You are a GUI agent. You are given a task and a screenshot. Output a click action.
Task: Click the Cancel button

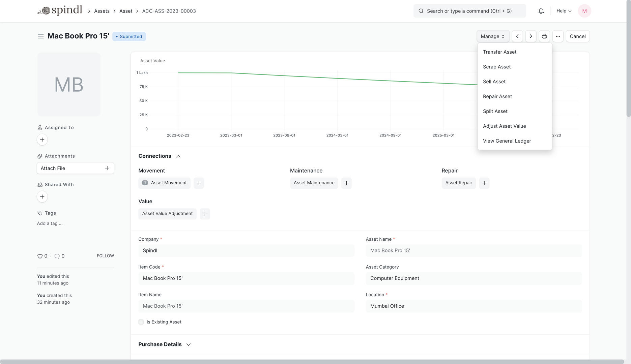coord(577,36)
